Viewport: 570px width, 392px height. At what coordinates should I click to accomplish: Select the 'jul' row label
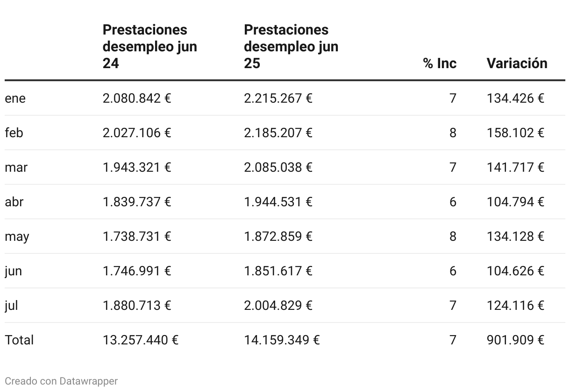tap(11, 306)
